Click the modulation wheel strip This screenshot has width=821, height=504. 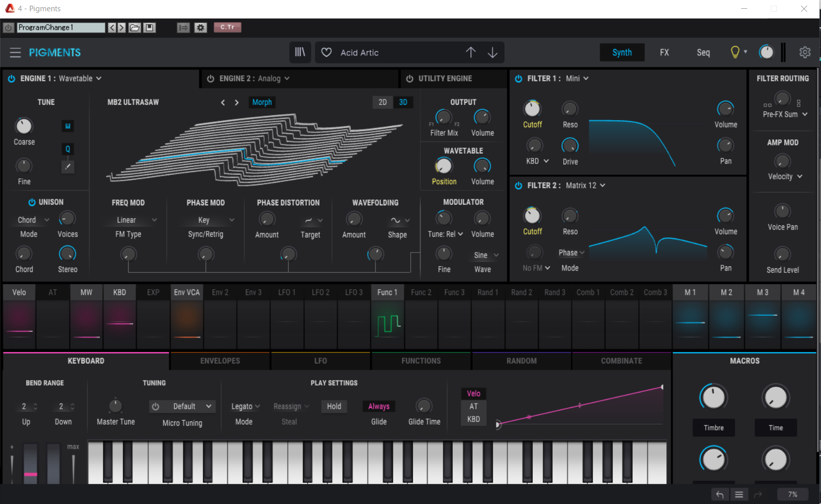[53, 463]
